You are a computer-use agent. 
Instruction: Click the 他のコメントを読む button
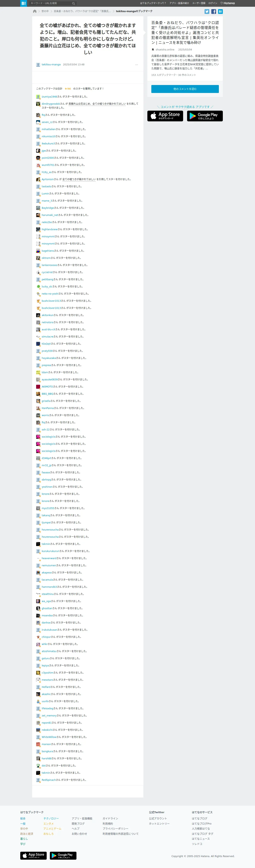(x=185, y=89)
